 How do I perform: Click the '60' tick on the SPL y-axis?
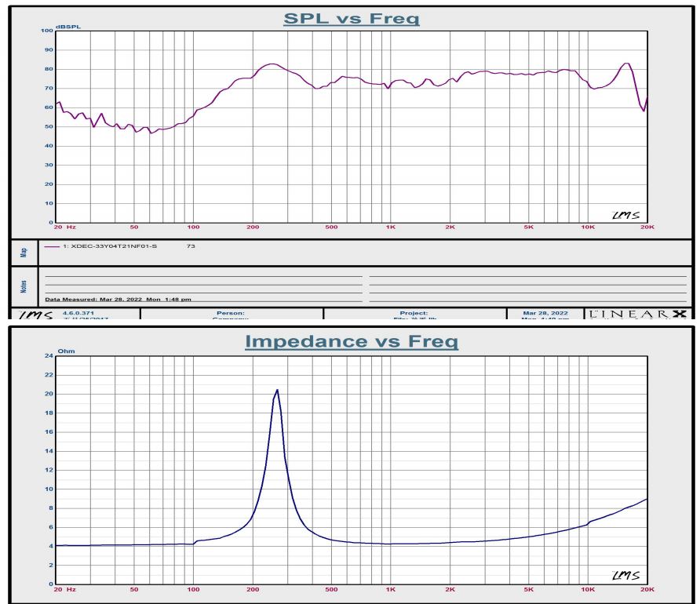point(48,107)
